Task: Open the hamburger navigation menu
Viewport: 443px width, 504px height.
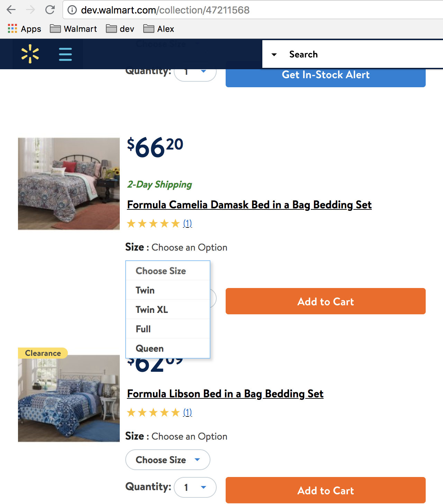Action: 65,54
